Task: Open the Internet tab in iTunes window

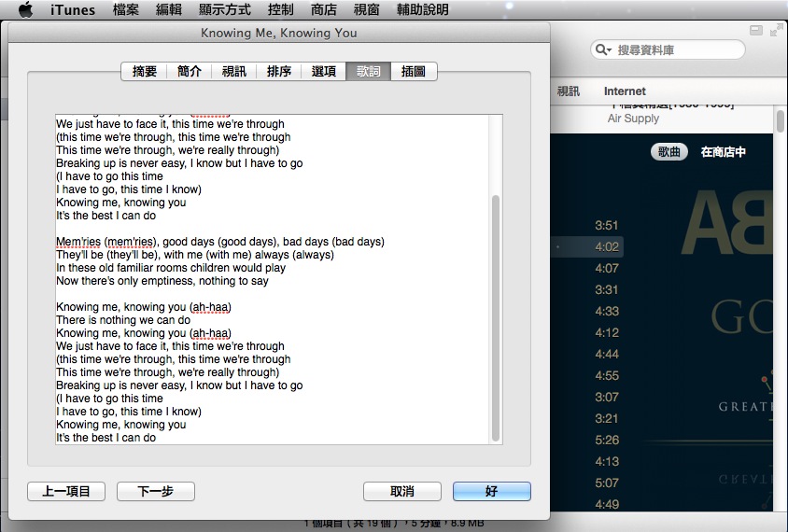Action: (x=625, y=91)
